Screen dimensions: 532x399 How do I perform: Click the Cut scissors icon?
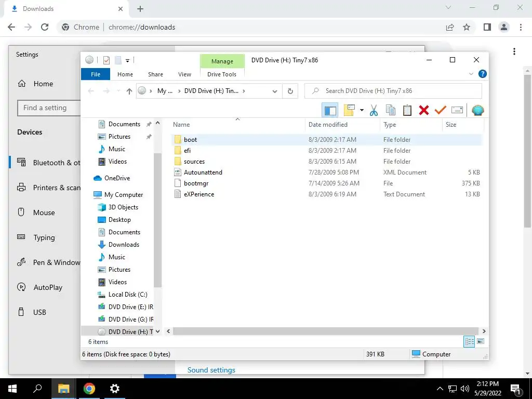(374, 110)
